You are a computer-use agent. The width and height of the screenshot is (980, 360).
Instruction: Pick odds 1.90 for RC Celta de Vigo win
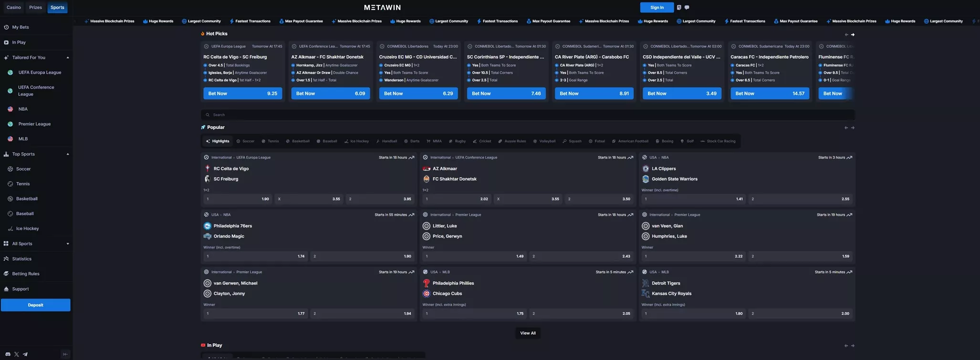pos(238,199)
